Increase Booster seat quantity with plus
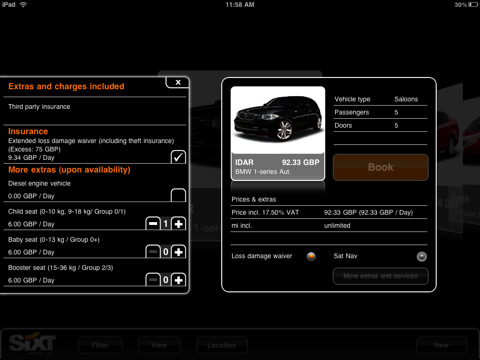Image resolution: width=480 pixels, height=360 pixels. tap(179, 280)
